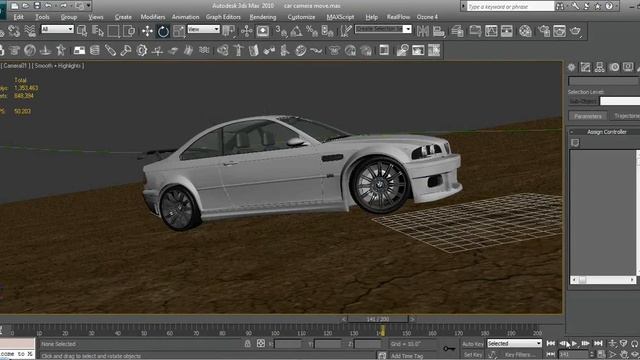Click the Render Production teapot icon

(575, 31)
